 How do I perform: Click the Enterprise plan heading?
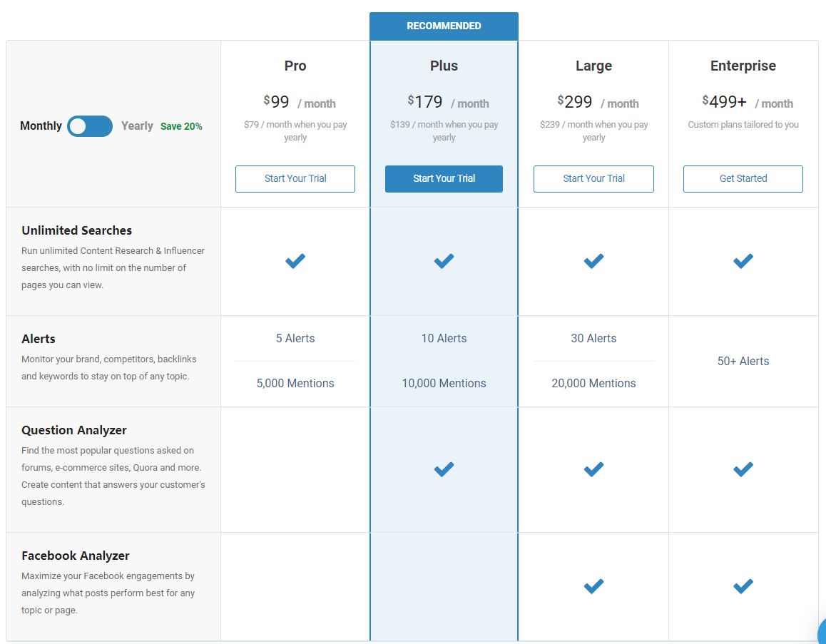click(x=743, y=66)
